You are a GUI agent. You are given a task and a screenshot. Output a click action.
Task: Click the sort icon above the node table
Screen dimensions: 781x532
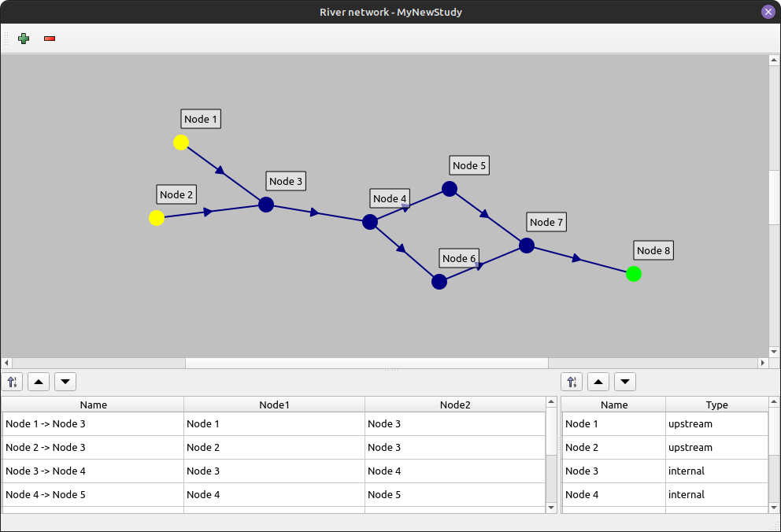(572, 382)
